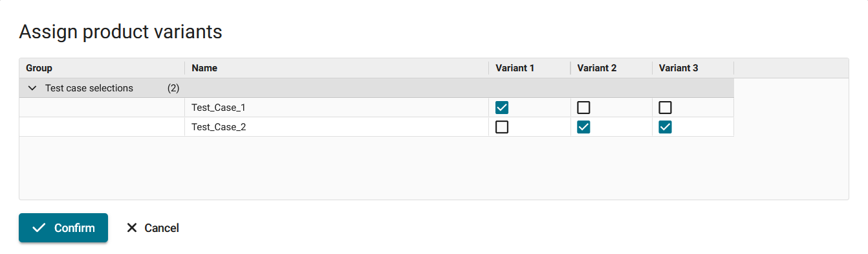The image size is (868, 254).
Task: Cancel the Assign product variants dialog
Action: (153, 227)
